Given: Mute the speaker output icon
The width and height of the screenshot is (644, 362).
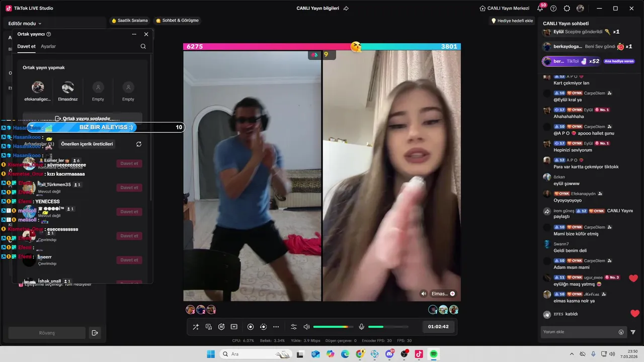Looking at the screenshot, I should (306, 327).
